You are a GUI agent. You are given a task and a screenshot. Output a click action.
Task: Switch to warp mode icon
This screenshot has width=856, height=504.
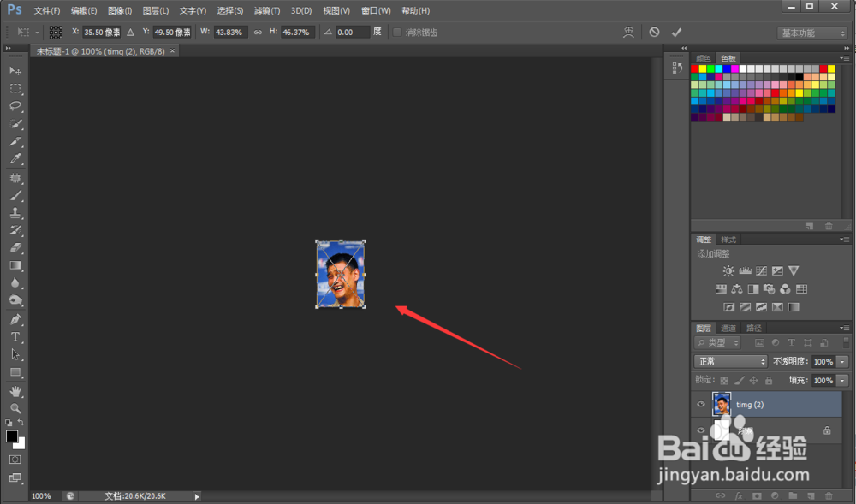click(x=629, y=33)
